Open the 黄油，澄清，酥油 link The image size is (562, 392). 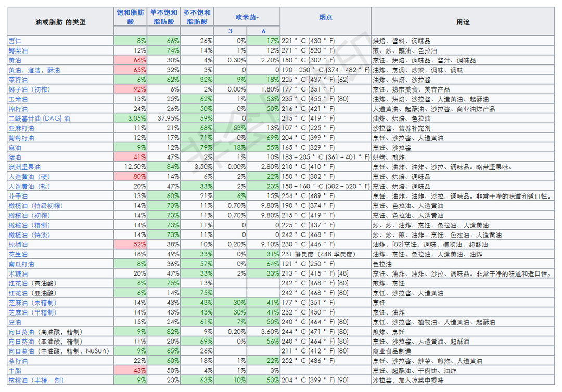[34, 70]
